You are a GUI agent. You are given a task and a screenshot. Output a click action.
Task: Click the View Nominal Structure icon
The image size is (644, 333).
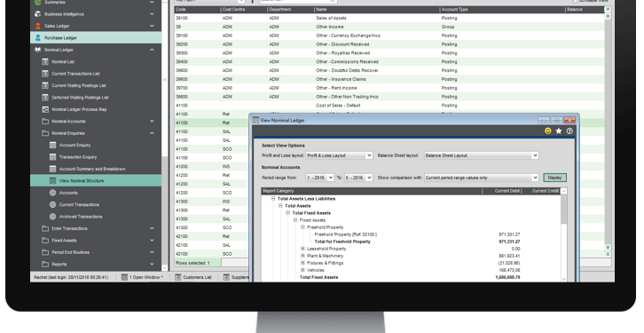point(52,181)
